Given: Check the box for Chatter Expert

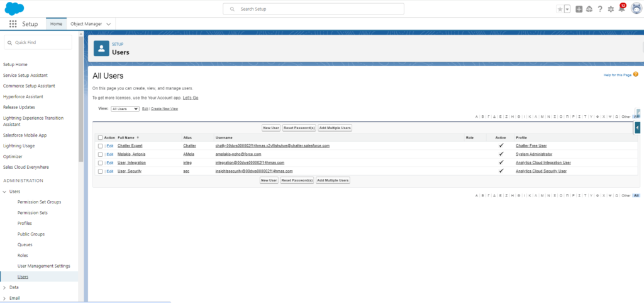Looking at the screenshot, I should pyautogui.click(x=100, y=146).
